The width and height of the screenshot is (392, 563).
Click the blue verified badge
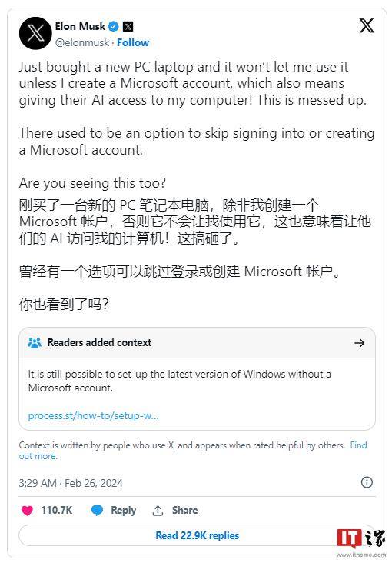(114, 26)
